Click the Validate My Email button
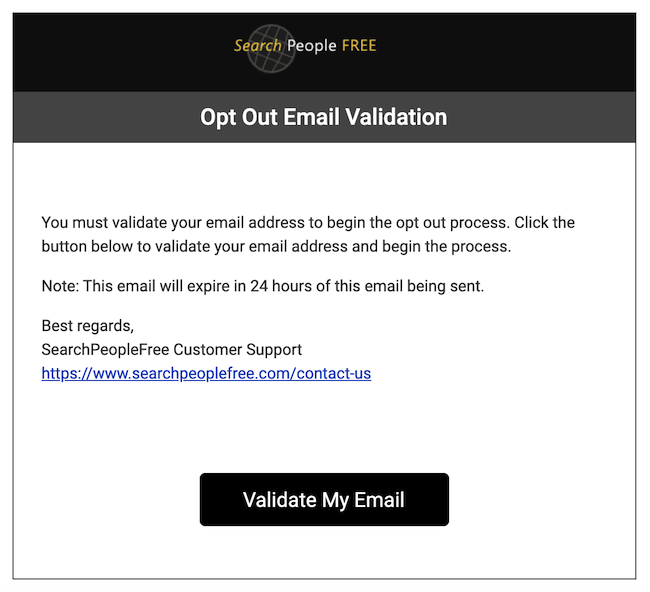Viewport: 650px width, 592px height. (324, 499)
